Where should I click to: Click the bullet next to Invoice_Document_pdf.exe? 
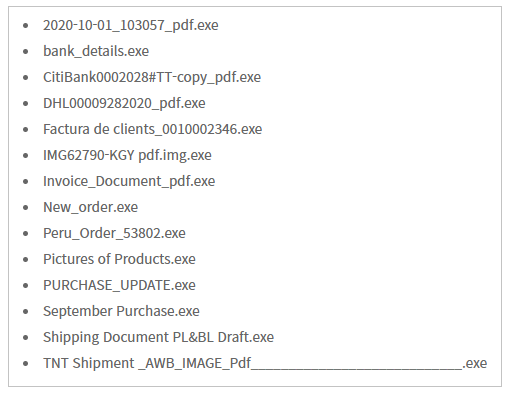[x=26, y=182]
